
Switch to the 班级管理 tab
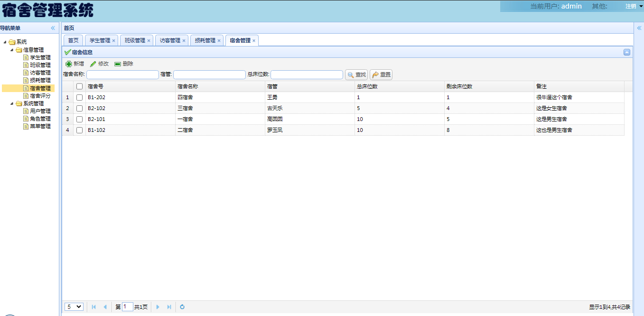135,41
